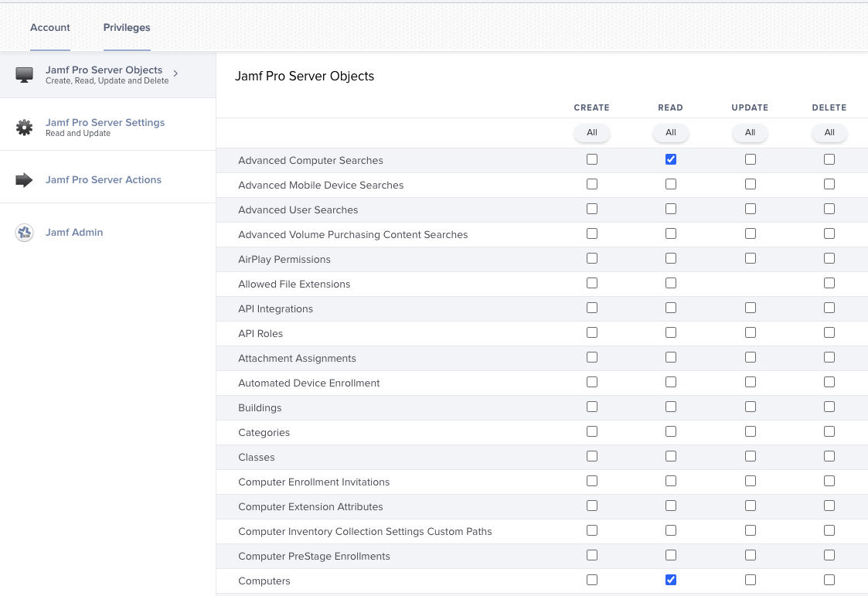Select Jamf Pro Server Settings in the sidebar
Viewport: 868px width, 596px height.
coord(105,122)
